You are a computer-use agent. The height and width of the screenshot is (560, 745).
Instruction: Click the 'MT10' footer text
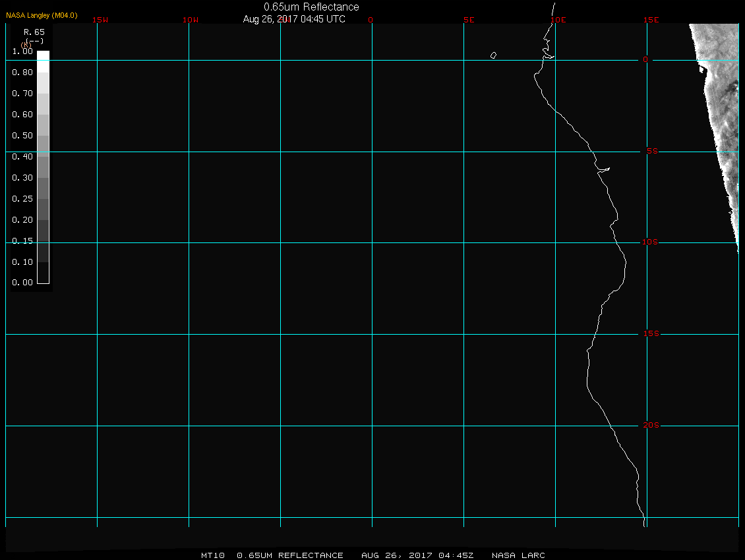212,555
